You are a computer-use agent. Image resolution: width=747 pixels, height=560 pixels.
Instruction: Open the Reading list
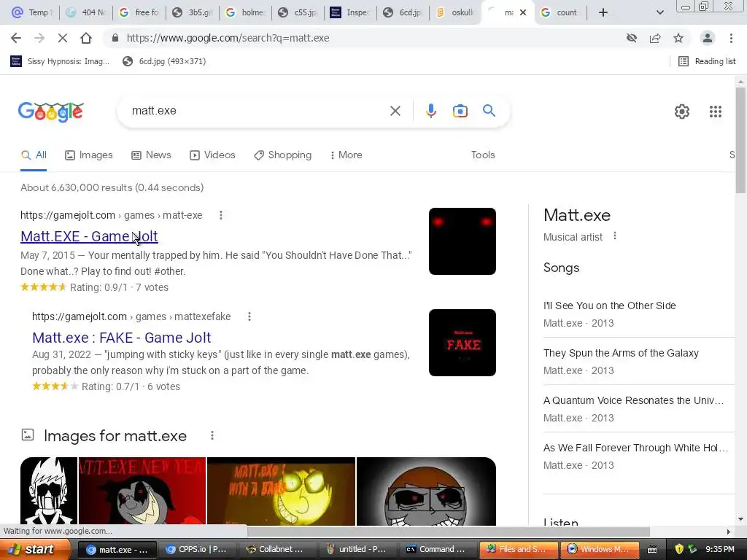pyautogui.click(x=708, y=61)
